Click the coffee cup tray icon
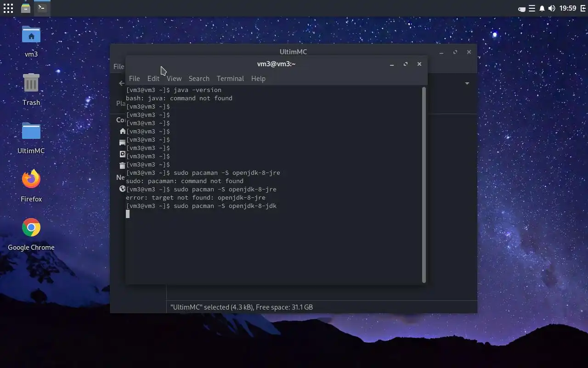The width and height of the screenshot is (588, 368). point(522,8)
